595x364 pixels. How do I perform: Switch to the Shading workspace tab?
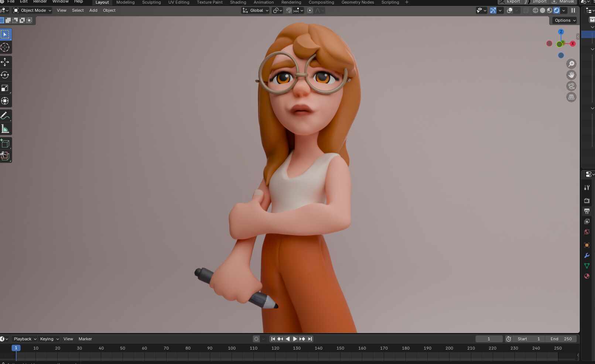238,2
